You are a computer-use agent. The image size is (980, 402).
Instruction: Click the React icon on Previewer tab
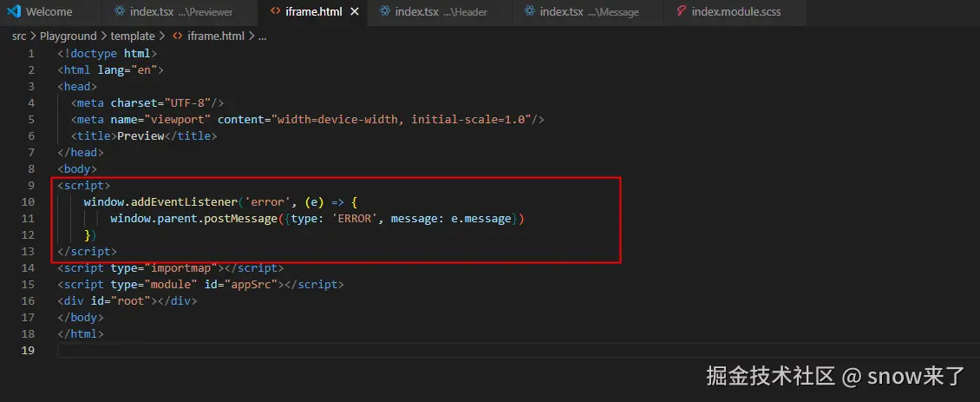(x=120, y=12)
